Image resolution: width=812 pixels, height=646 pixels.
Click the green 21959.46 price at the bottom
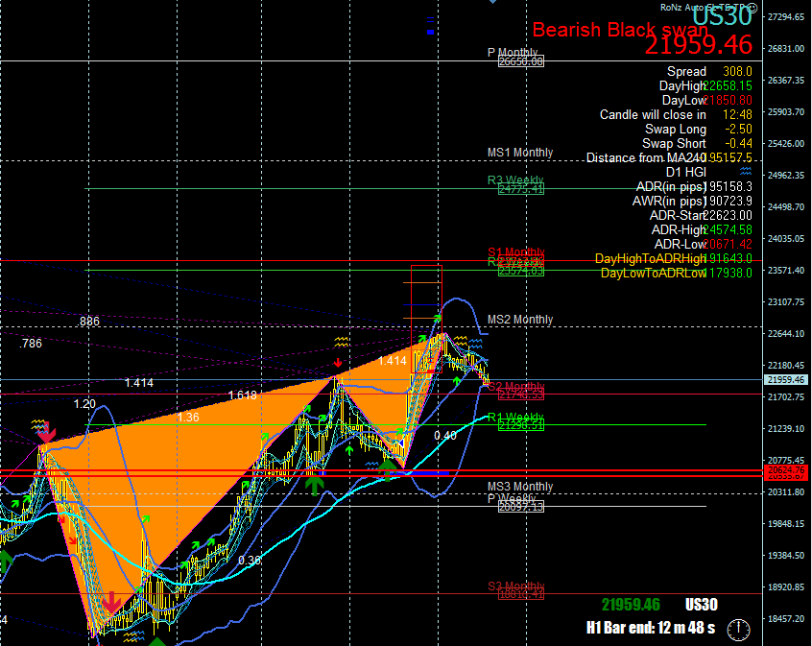[x=631, y=605]
